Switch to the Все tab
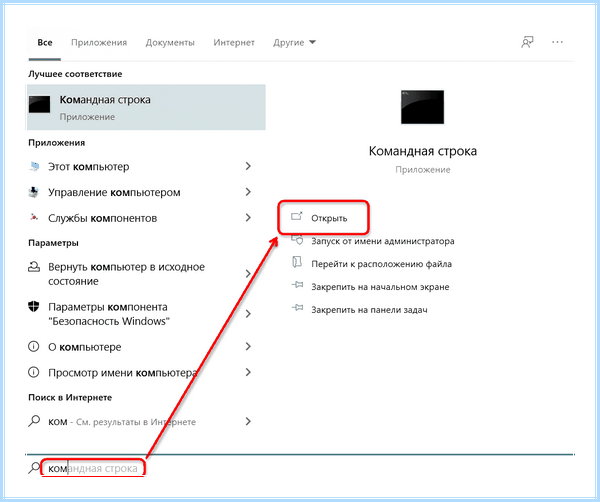 pyautogui.click(x=45, y=42)
